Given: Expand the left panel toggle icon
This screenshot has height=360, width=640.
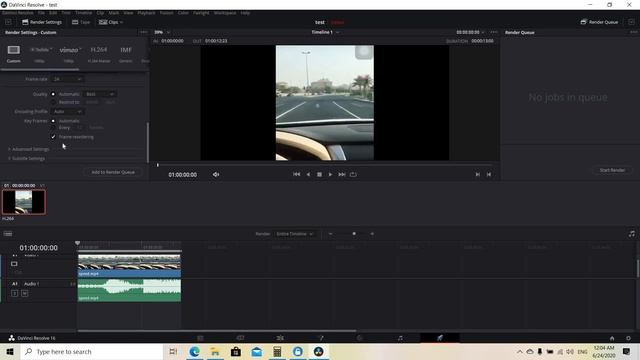Looking at the screenshot, I should 8,22.
